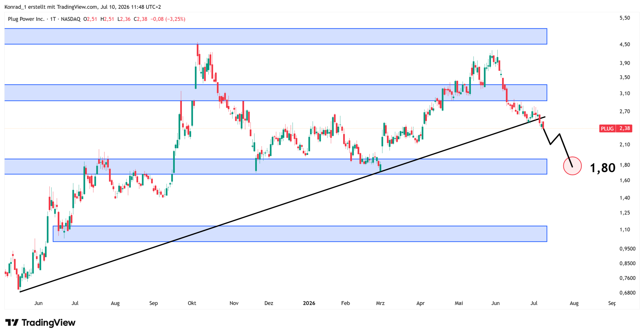Select the black ascending trendline

[282, 205]
